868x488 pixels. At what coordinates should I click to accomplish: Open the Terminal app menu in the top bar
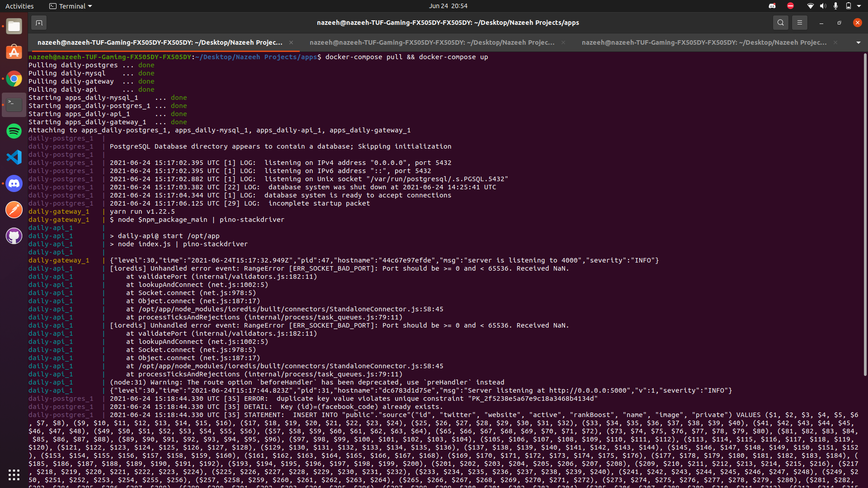click(x=71, y=6)
